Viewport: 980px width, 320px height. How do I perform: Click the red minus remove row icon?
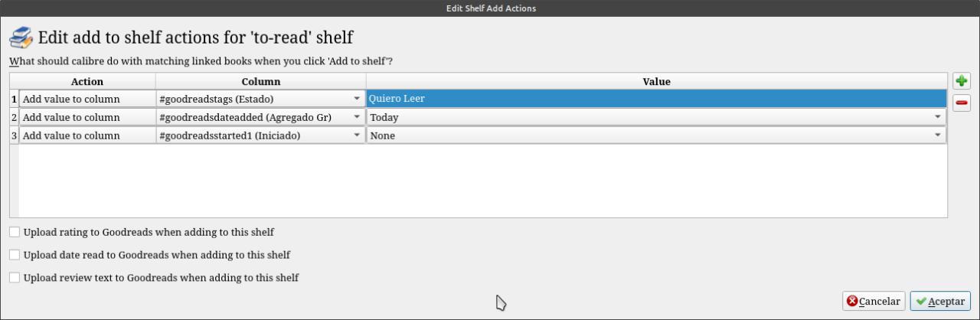pyautogui.click(x=962, y=103)
